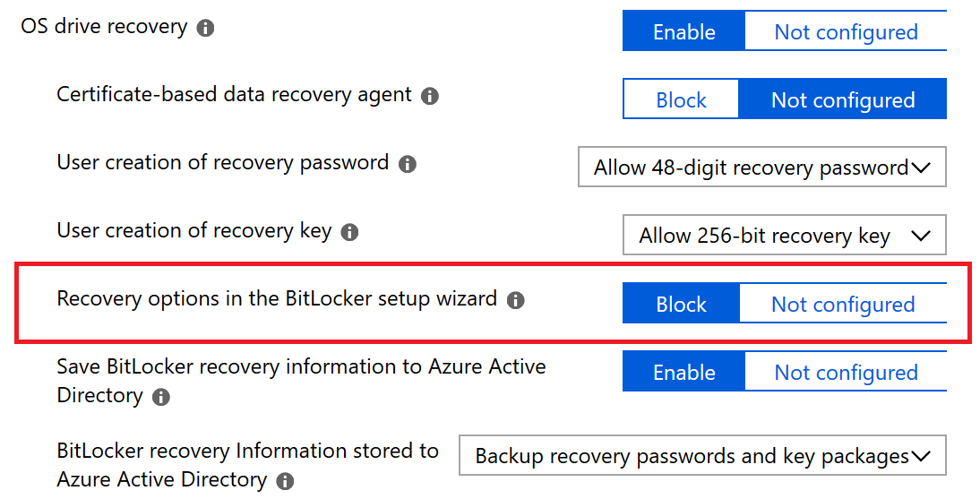Block recovery options in BitLocker setup wizard

[x=681, y=304]
